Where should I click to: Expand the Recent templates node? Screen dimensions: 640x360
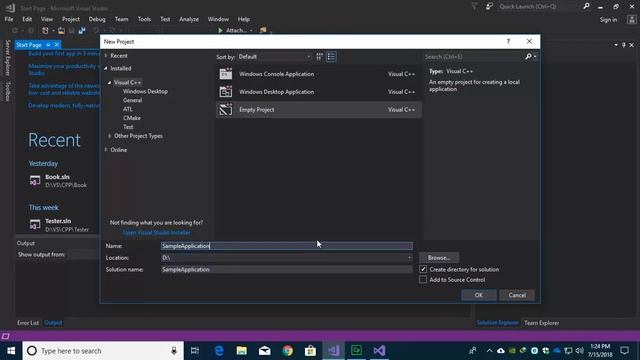coord(106,56)
